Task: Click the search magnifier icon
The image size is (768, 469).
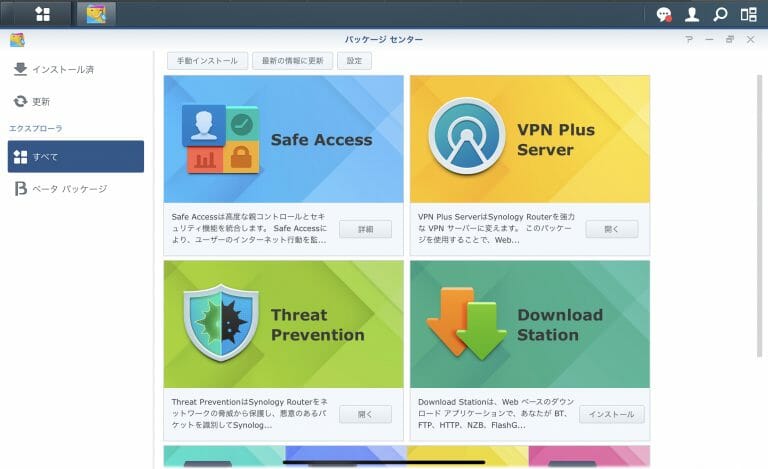Action: point(720,15)
